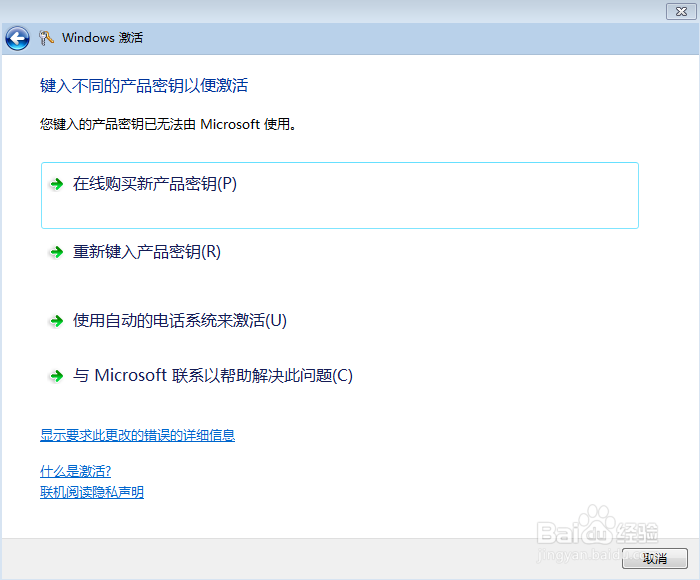700x580 pixels.
Task: Click green arrow beside 使用自动的电话系统来激活
Action: (57, 321)
